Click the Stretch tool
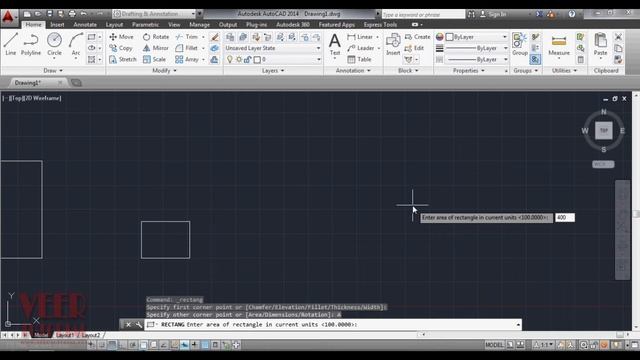 (122, 60)
